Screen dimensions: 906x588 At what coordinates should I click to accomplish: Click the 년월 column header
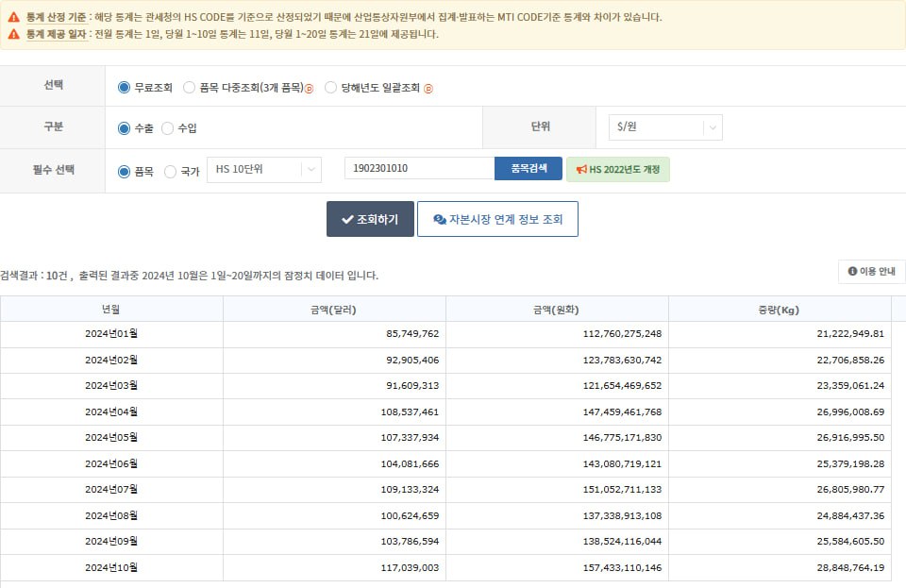click(111, 309)
